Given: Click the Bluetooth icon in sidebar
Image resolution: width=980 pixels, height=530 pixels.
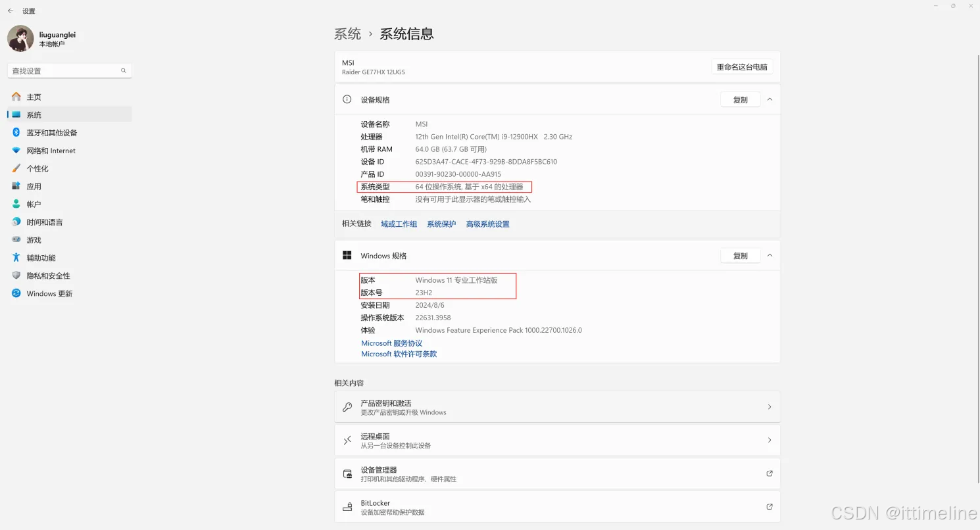Looking at the screenshot, I should point(16,132).
